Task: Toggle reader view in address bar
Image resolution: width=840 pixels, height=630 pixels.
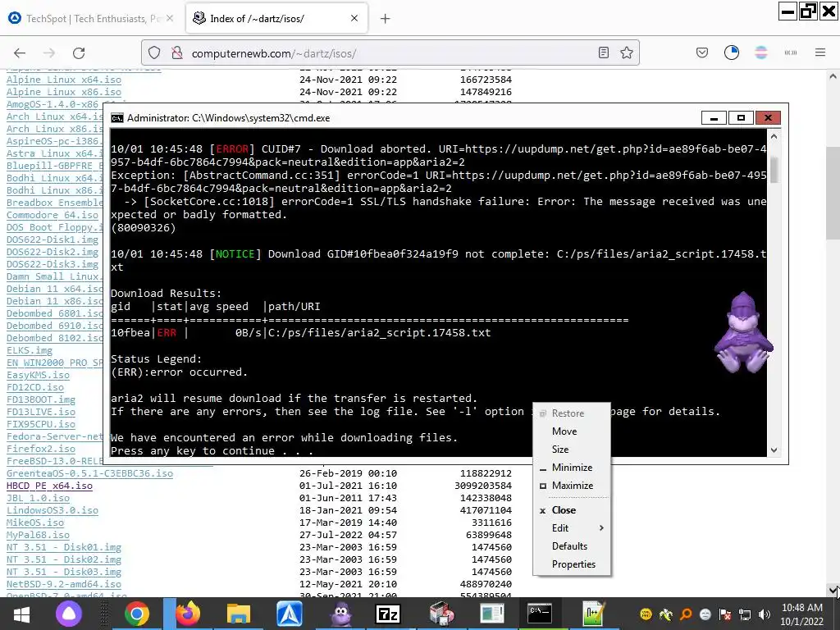Action: (x=603, y=52)
